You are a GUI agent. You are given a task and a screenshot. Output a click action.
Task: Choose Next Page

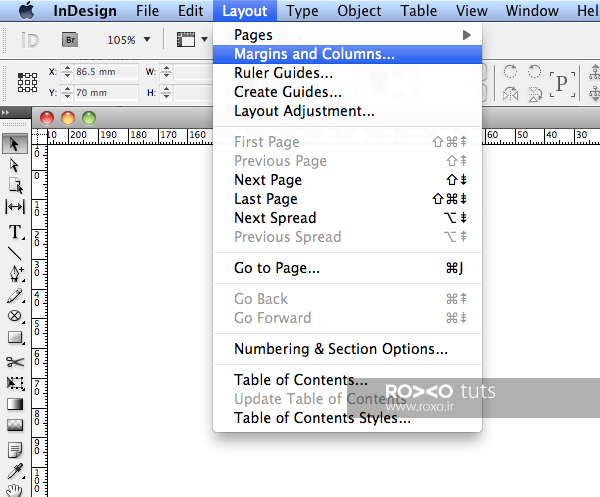(x=347, y=180)
